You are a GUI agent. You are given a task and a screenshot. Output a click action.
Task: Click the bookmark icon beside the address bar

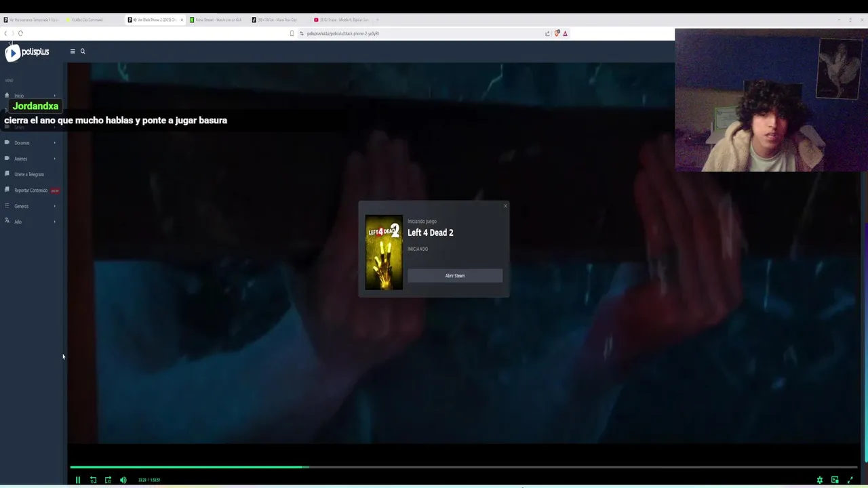(292, 33)
